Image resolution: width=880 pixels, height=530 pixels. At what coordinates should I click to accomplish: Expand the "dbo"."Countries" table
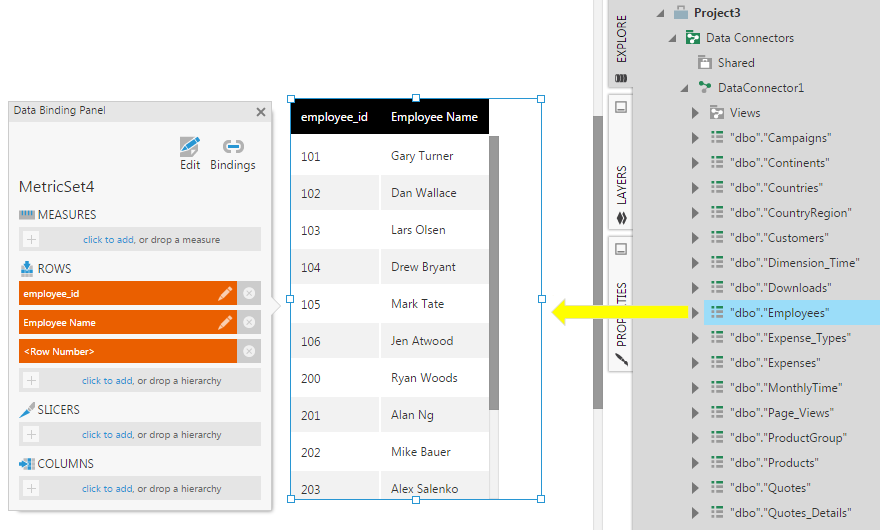tap(695, 188)
